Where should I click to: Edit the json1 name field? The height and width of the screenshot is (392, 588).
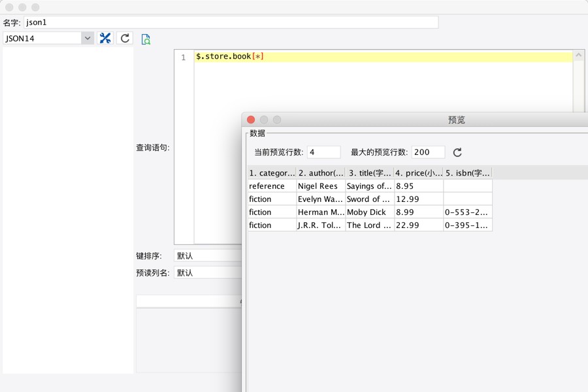click(229, 22)
